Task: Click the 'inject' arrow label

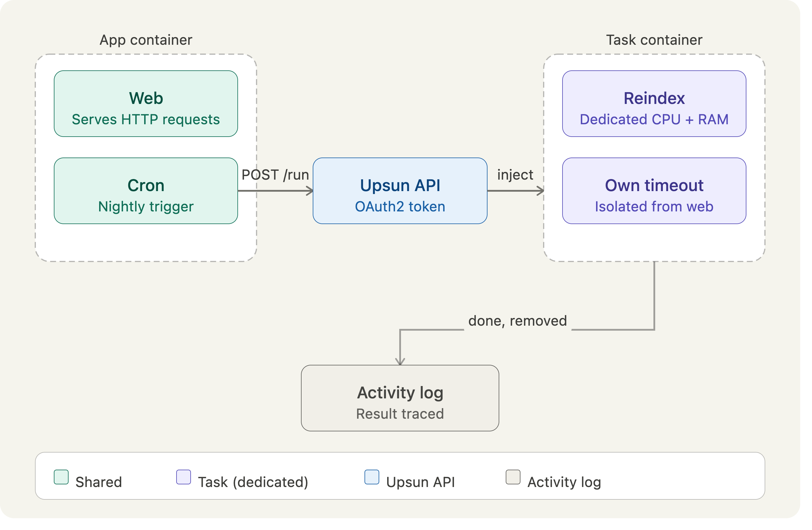Action: pyautogui.click(x=515, y=175)
